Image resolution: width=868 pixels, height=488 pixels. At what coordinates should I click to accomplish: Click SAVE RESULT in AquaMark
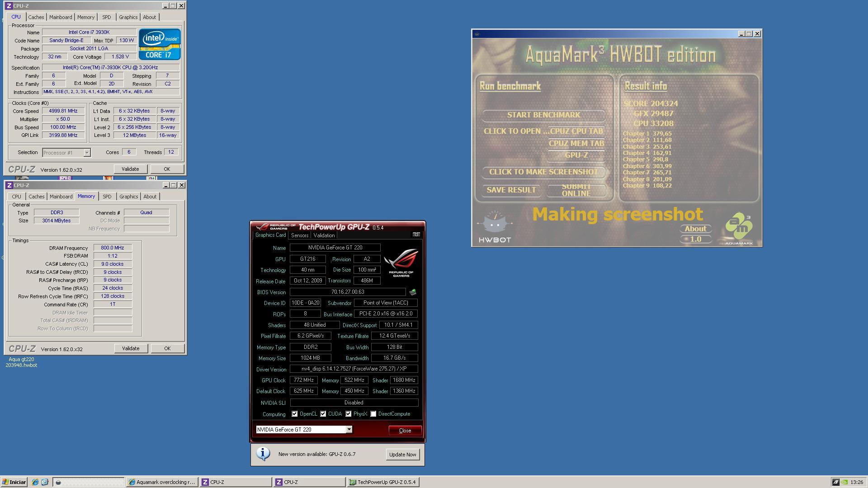click(511, 190)
